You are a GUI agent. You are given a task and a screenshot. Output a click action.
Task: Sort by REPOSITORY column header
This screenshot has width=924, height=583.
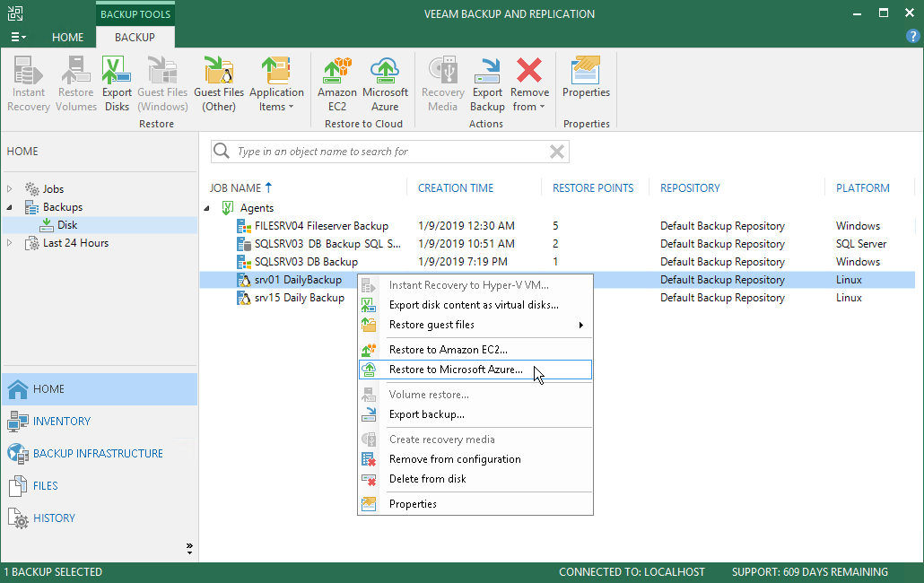690,187
